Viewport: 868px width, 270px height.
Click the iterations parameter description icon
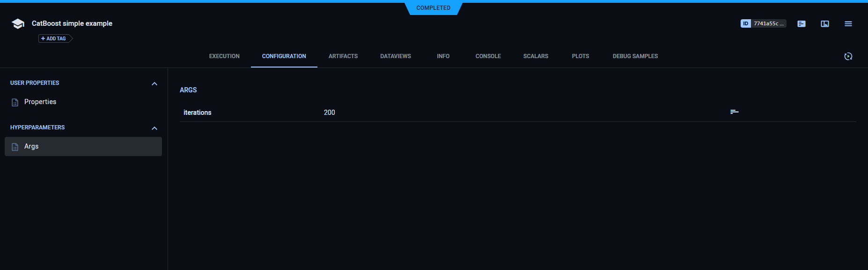(734, 112)
